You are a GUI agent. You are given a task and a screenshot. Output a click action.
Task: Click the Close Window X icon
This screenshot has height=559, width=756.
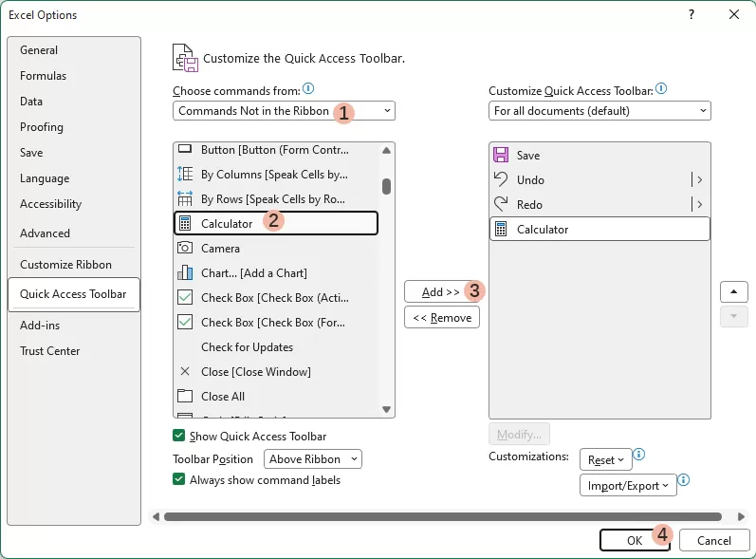click(185, 371)
